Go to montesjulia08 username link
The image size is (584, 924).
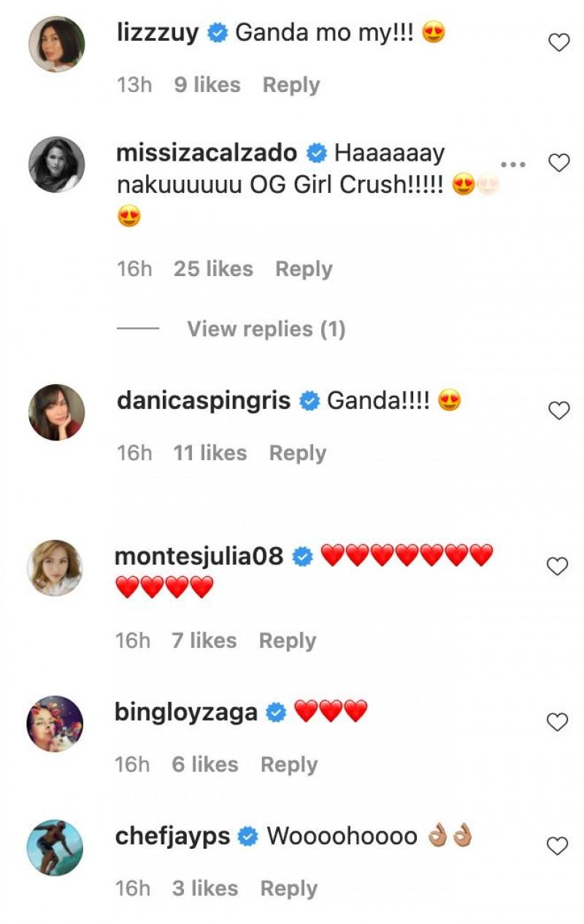click(199, 557)
